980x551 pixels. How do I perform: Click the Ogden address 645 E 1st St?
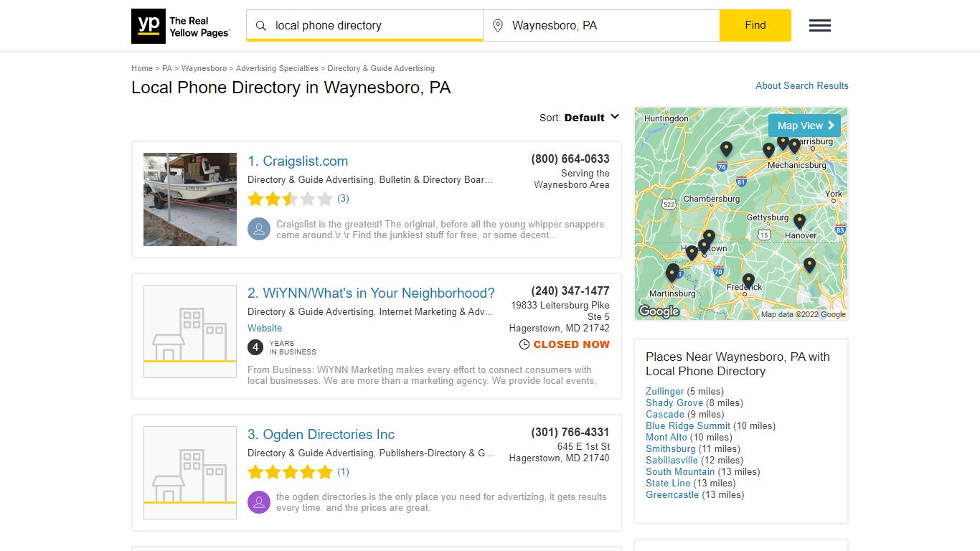click(583, 446)
